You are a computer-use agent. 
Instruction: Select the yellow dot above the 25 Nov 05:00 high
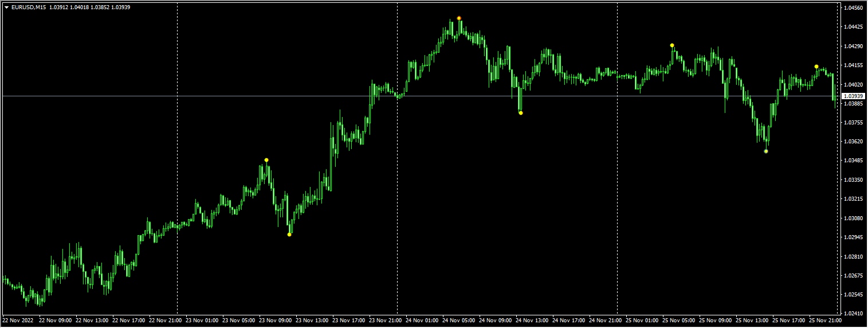672,45
